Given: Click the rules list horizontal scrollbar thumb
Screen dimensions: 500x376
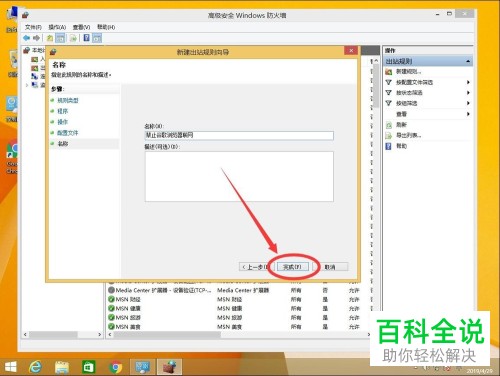Looking at the screenshot, I should 167,334.
